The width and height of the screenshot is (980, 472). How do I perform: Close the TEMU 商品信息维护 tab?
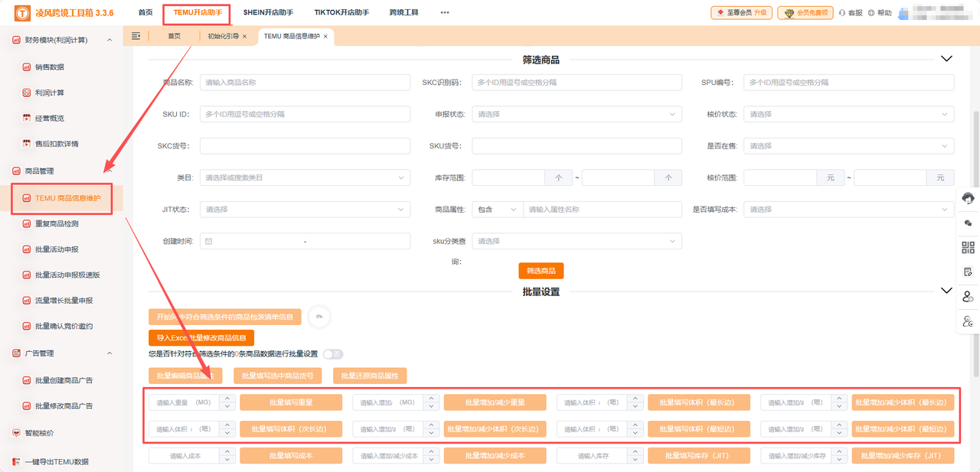click(x=325, y=36)
